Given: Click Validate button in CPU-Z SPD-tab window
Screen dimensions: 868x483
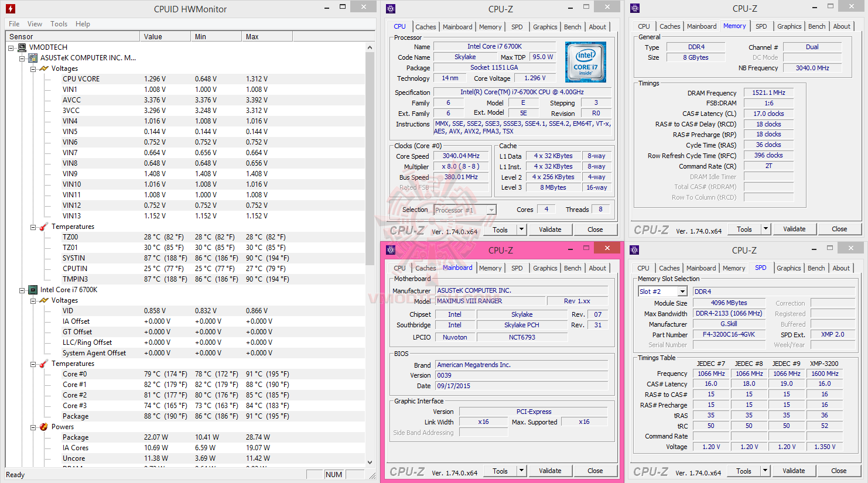Looking at the screenshot, I should click(x=794, y=471).
